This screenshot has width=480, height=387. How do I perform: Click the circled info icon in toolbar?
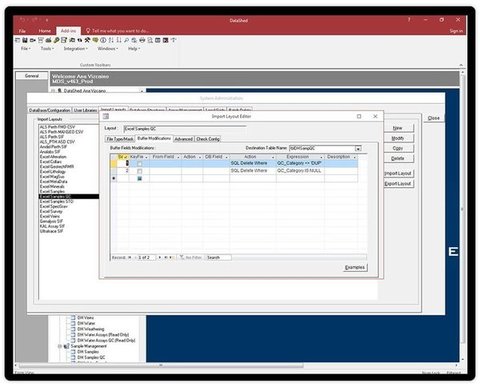[x=103, y=40]
